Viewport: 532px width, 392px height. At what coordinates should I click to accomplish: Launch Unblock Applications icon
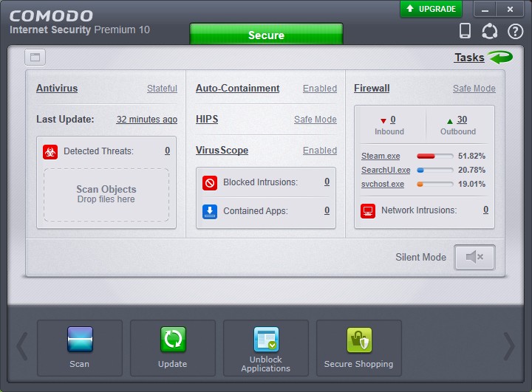coord(266,340)
